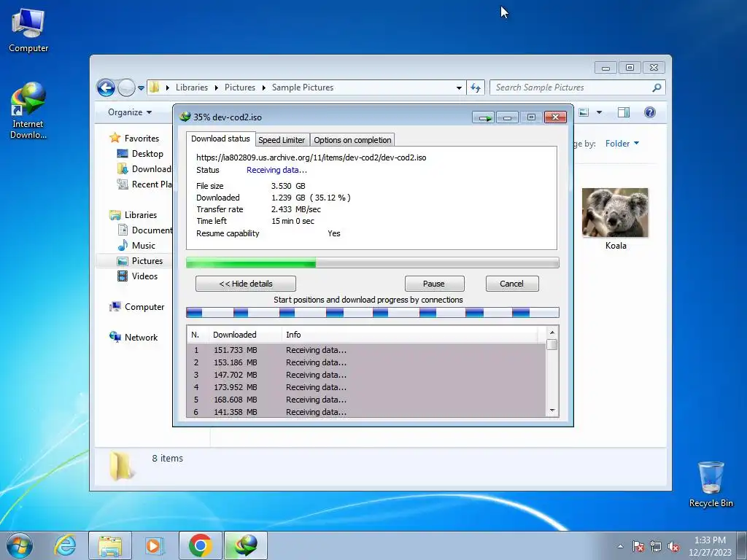747x560 pixels.
Task: Select the Koala picture thumbnail
Action: coord(615,213)
